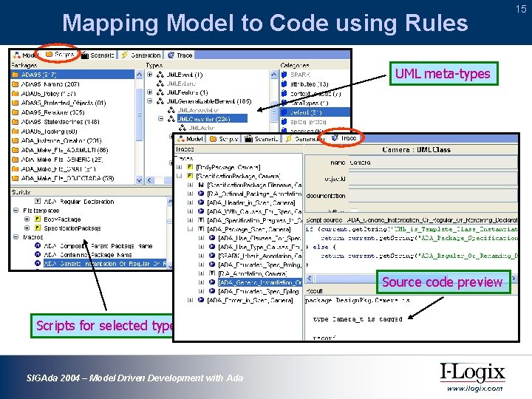Click folder icon of ADA95_Realtime (325)
The height and width of the screenshot is (399, 532).
pyautogui.click(x=15, y=112)
